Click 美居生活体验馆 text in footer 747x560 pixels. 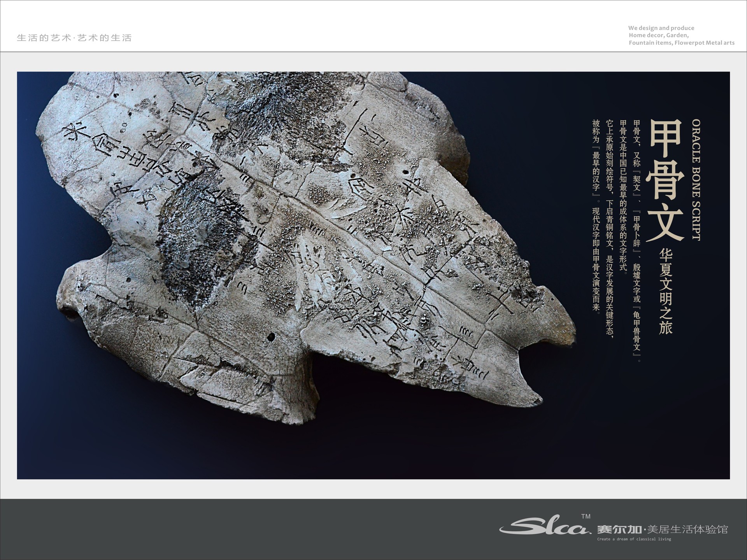click(x=688, y=529)
